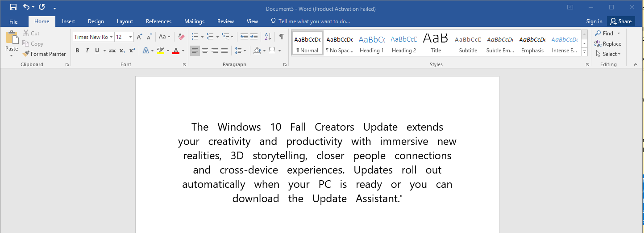
Task: Click Line and Paragraph Spacing icon
Action: (238, 51)
